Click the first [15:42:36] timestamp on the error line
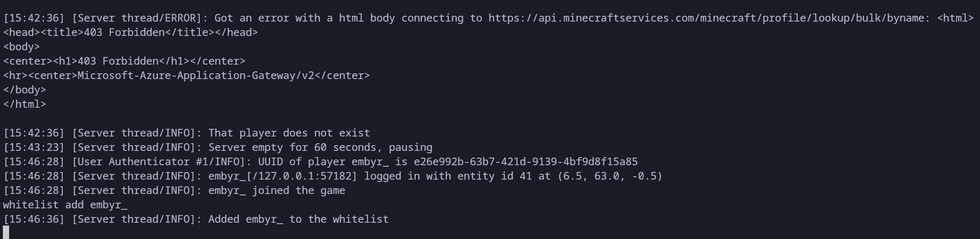Viewport: 980px width, 239px height. pos(34,18)
